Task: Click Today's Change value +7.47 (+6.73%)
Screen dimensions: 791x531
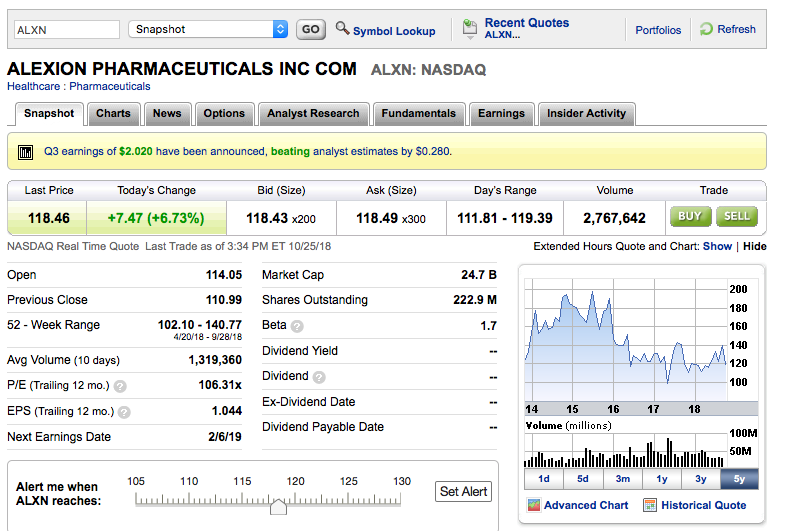Action: click(x=156, y=218)
